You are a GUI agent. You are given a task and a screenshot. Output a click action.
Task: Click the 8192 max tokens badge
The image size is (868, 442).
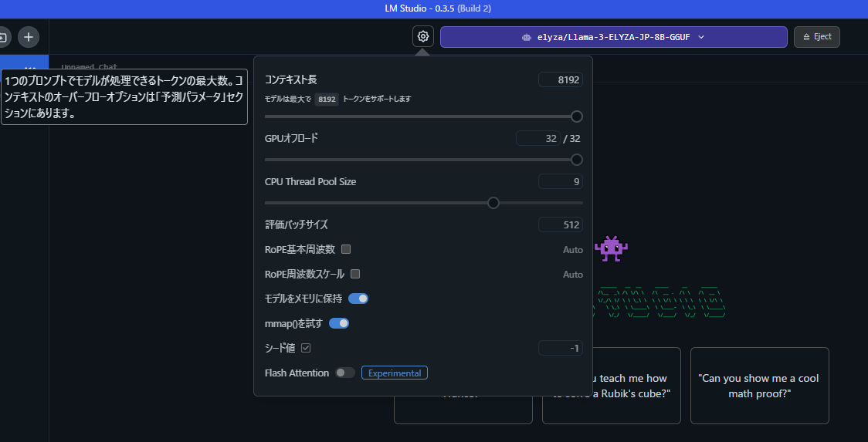click(327, 99)
